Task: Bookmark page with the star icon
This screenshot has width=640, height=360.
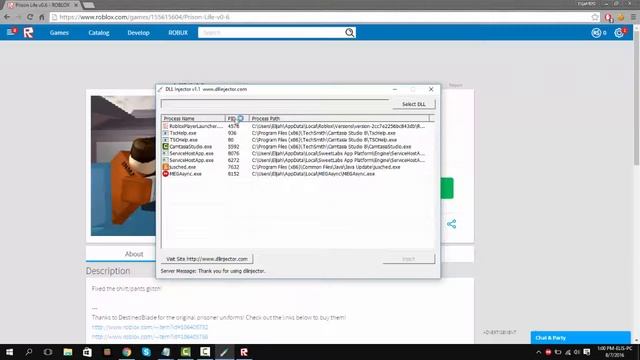Action: pyautogui.click(x=595, y=17)
